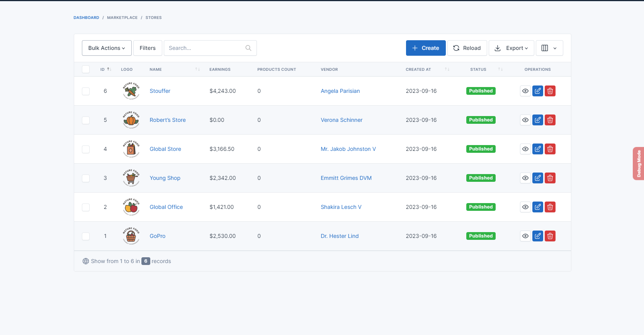Edit the GoPro store

[538, 236]
